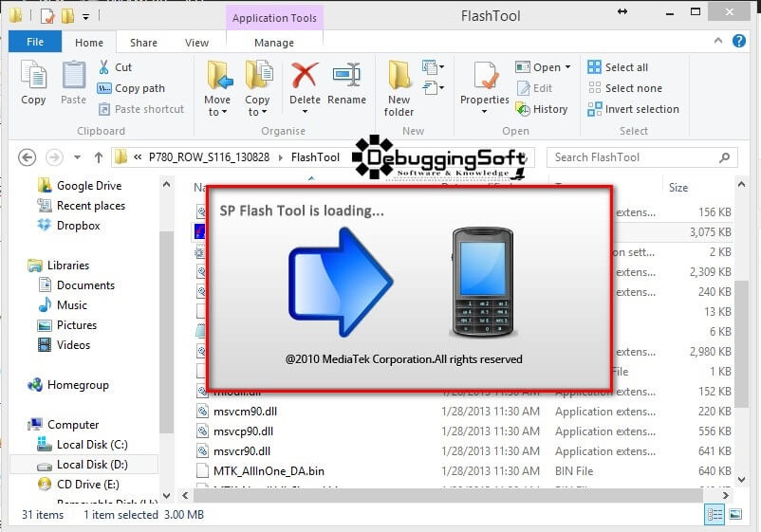The width and height of the screenshot is (761, 532).
Task: Open the Music library
Action: click(63, 305)
